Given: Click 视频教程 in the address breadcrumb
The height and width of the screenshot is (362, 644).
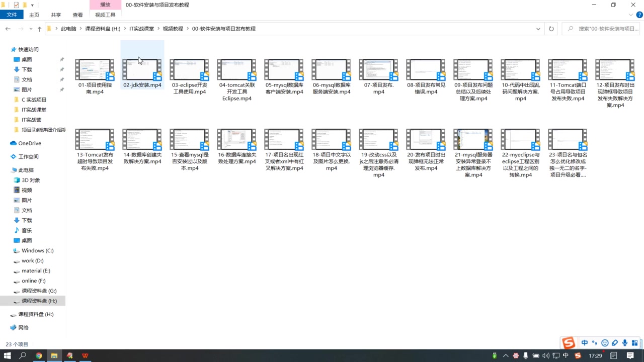Looking at the screenshot, I should (x=173, y=29).
